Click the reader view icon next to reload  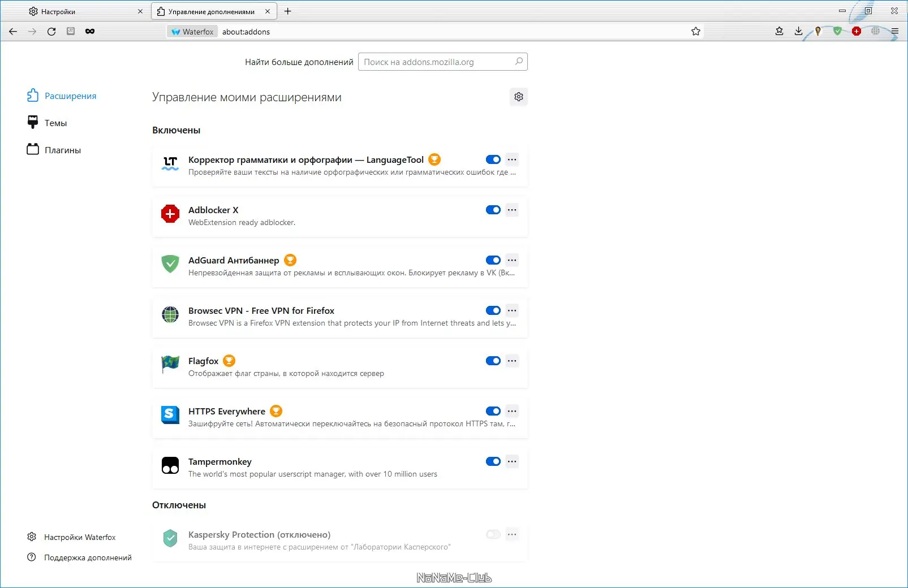pos(71,31)
